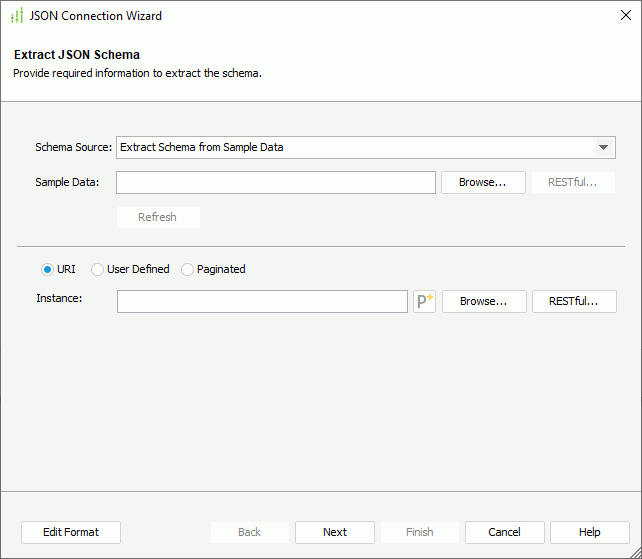The image size is (642, 559).
Task: Click the insert parameter icon beside Instance
Action: point(424,301)
